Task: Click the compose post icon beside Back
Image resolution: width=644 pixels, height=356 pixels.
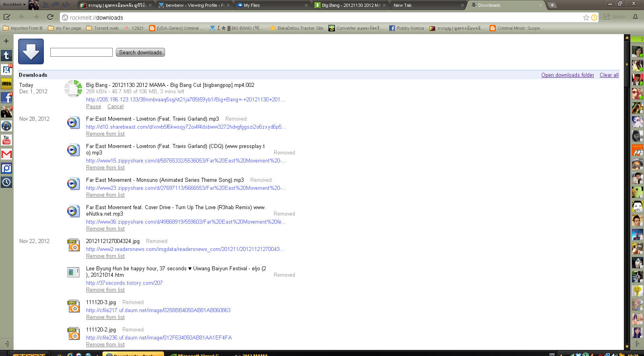Action: 7,17
